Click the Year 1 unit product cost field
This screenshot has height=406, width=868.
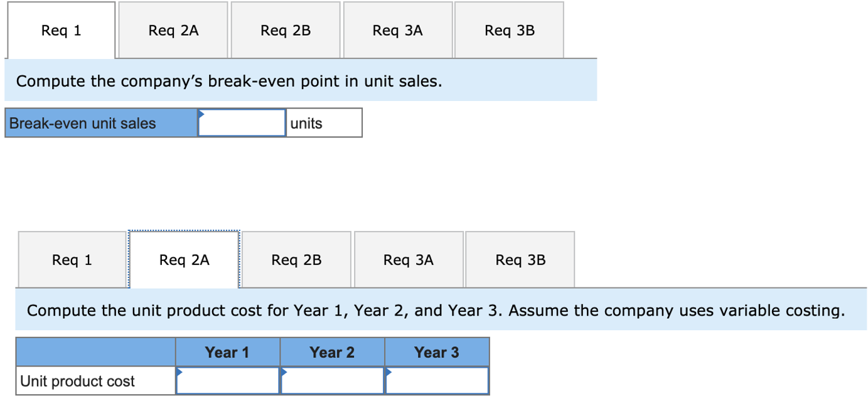[x=227, y=380]
